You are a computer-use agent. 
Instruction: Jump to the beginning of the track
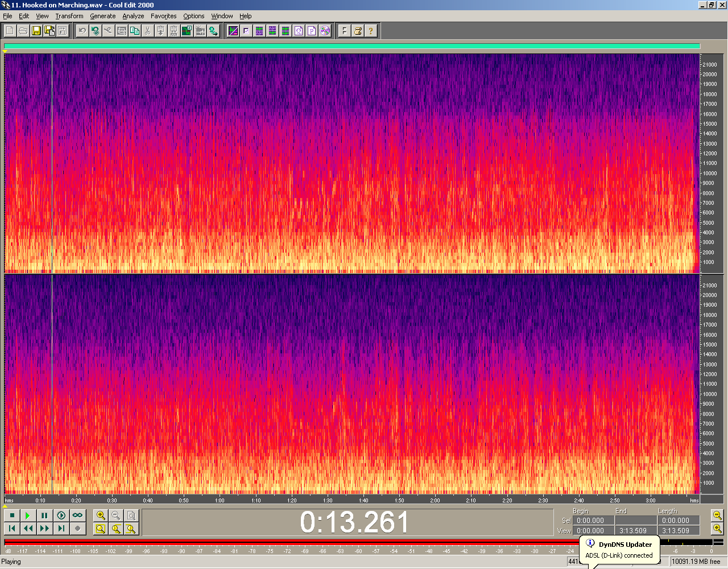12,529
